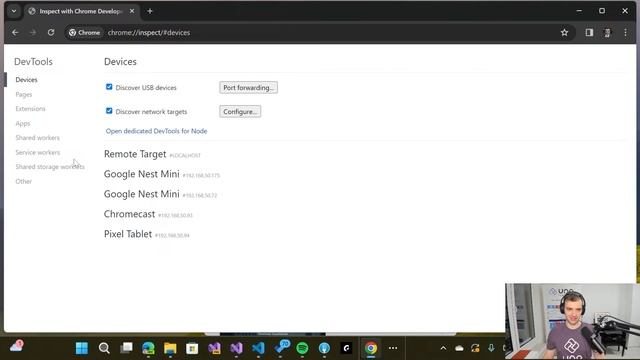This screenshot has width=640, height=360.
Task: Show more taskbar apps via ellipsis
Action: 393,348
